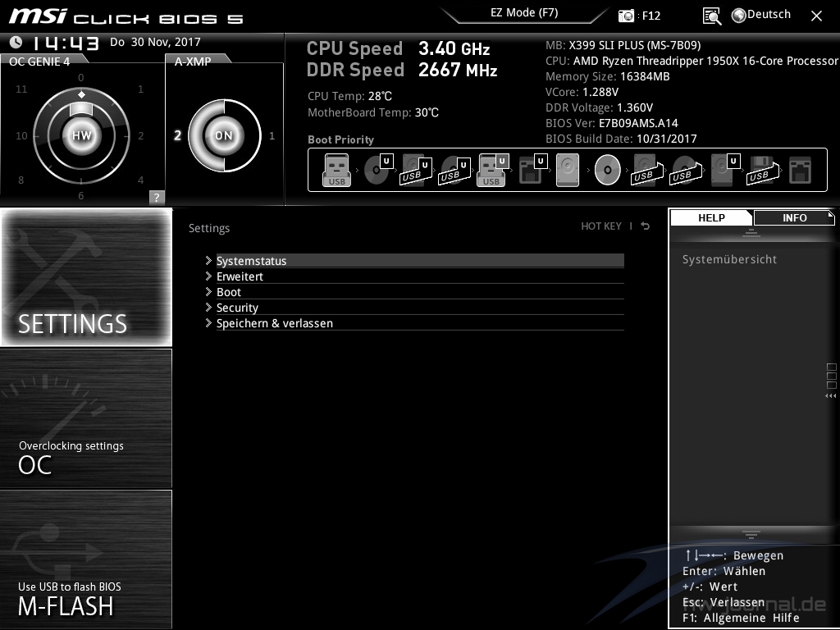Select the second UEFI USB key boot icon

point(492,171)
